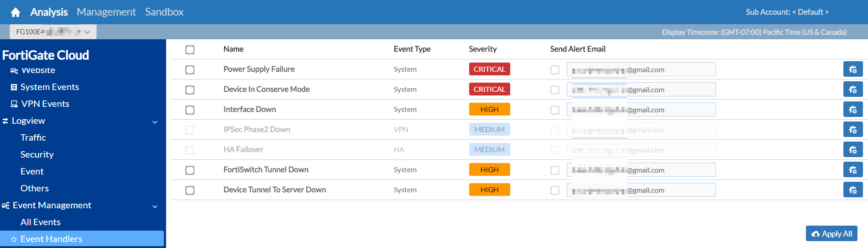The image size is (868, 248).
Task: Select the Device In Conserve Mode checkbox
Action: (190, 90)
